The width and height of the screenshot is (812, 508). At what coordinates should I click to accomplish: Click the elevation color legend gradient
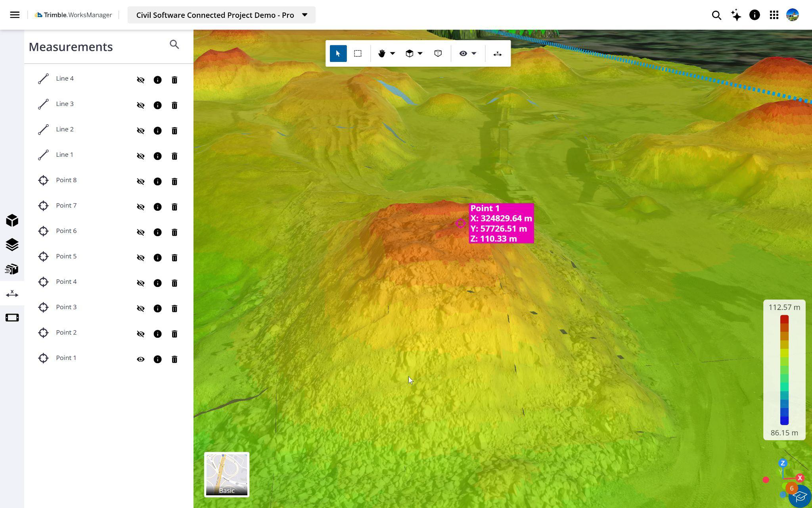784,369
